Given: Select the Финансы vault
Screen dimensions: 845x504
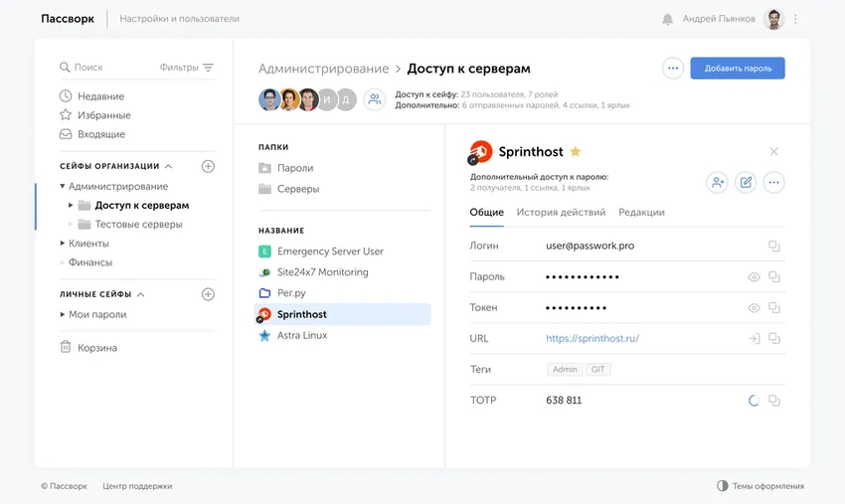Looking at the screenshot, I should (90, 262).
